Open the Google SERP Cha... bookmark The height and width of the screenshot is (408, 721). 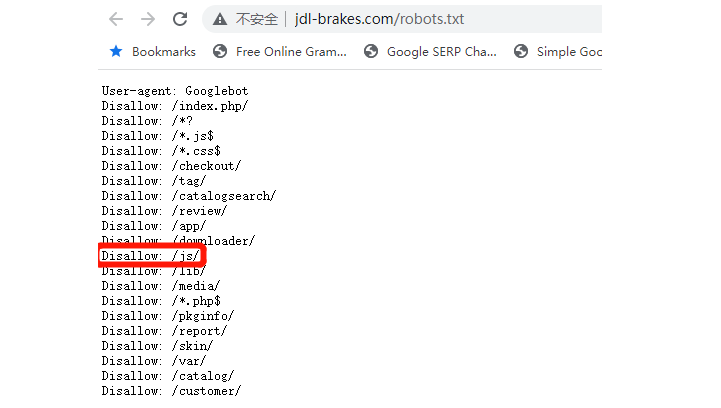point(430,52)
